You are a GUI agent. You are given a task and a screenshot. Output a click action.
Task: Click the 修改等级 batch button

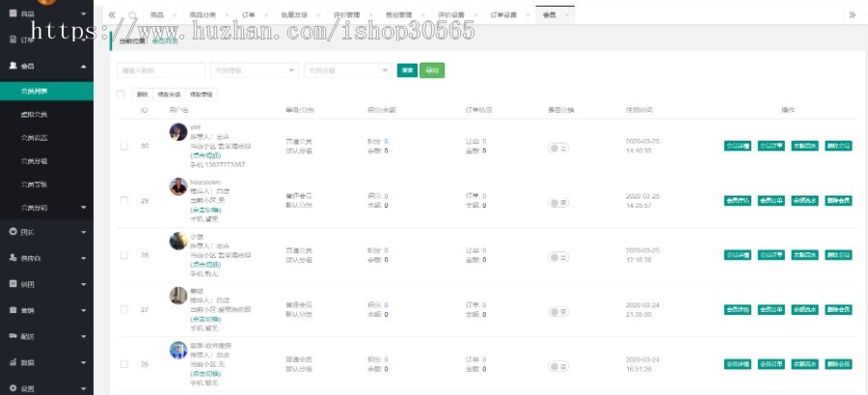pos(202,94)
